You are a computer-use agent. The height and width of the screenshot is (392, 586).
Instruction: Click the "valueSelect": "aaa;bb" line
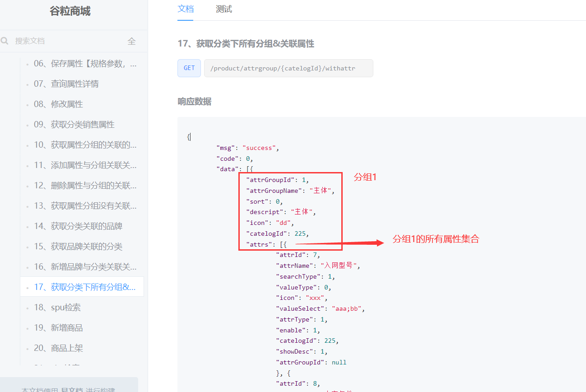tap(320, 308)
